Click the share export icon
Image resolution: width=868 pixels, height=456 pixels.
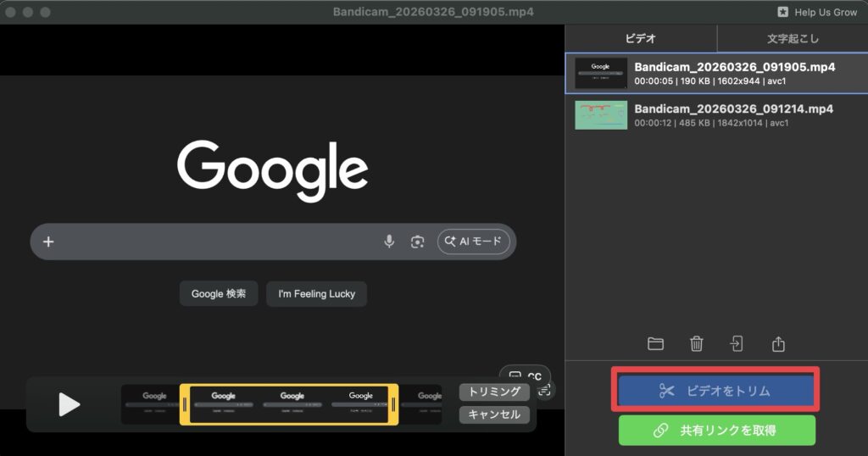778,343
